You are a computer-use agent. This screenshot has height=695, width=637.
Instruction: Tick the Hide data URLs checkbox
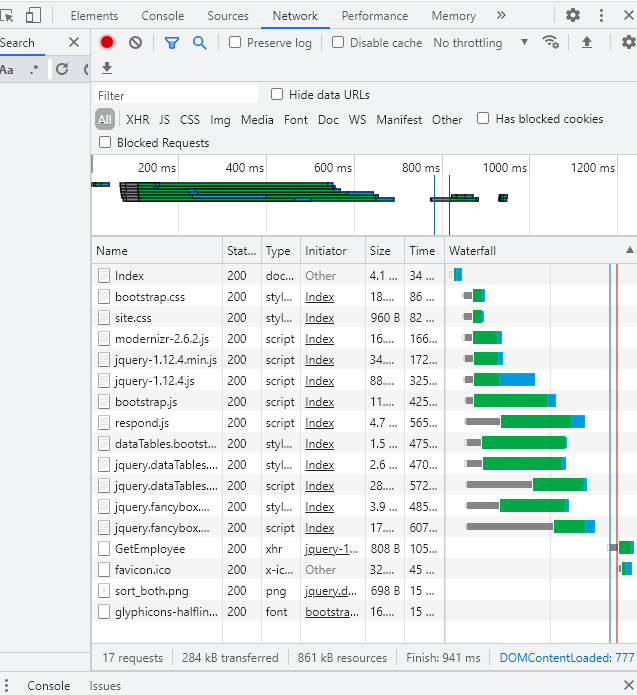(278, 94)
